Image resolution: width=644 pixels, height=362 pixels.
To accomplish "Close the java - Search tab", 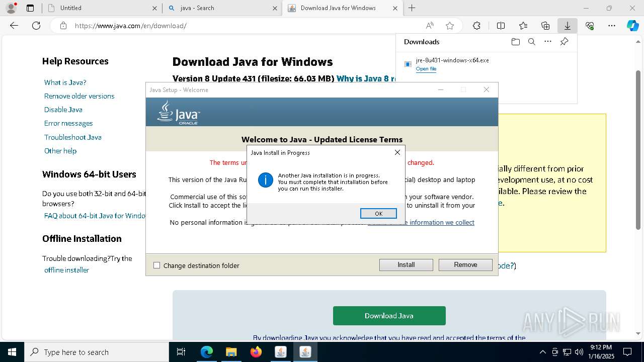I will (275, 8).
